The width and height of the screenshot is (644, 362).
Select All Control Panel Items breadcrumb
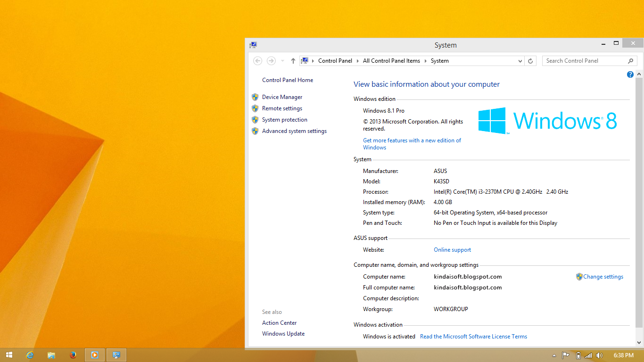(391, 61)
